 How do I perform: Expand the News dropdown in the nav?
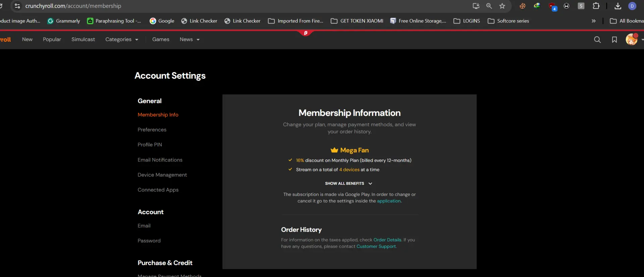click(190, 40)
